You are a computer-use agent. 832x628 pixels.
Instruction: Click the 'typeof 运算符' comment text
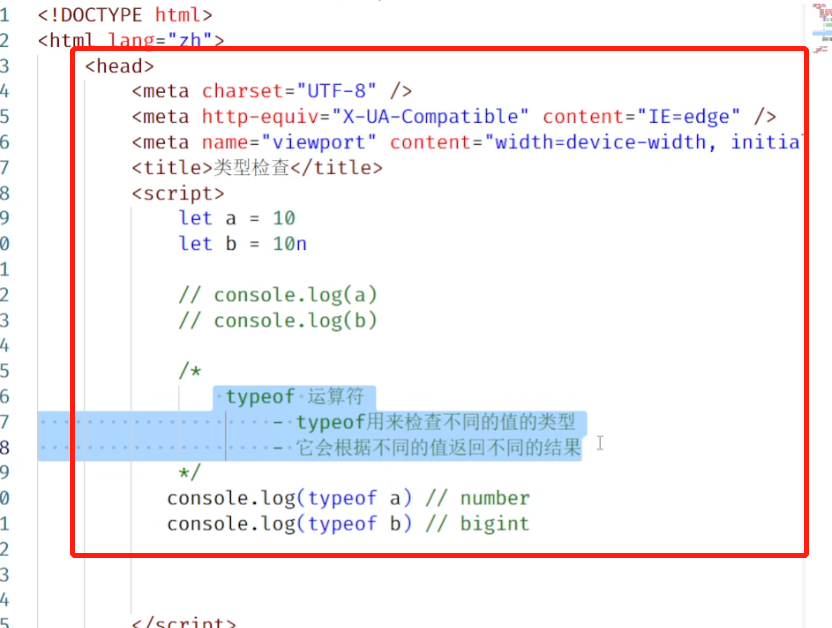pyautogui.click(x=295, y=396)
